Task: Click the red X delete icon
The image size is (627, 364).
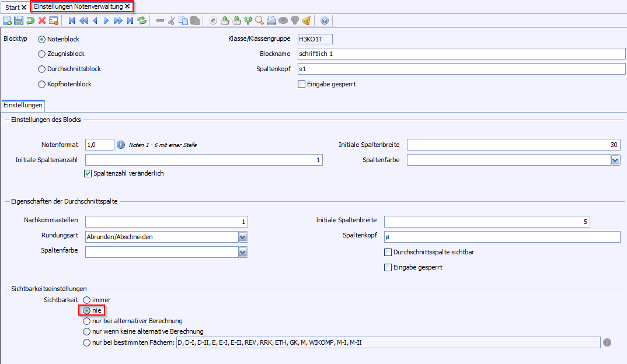Action: [42, 21]
